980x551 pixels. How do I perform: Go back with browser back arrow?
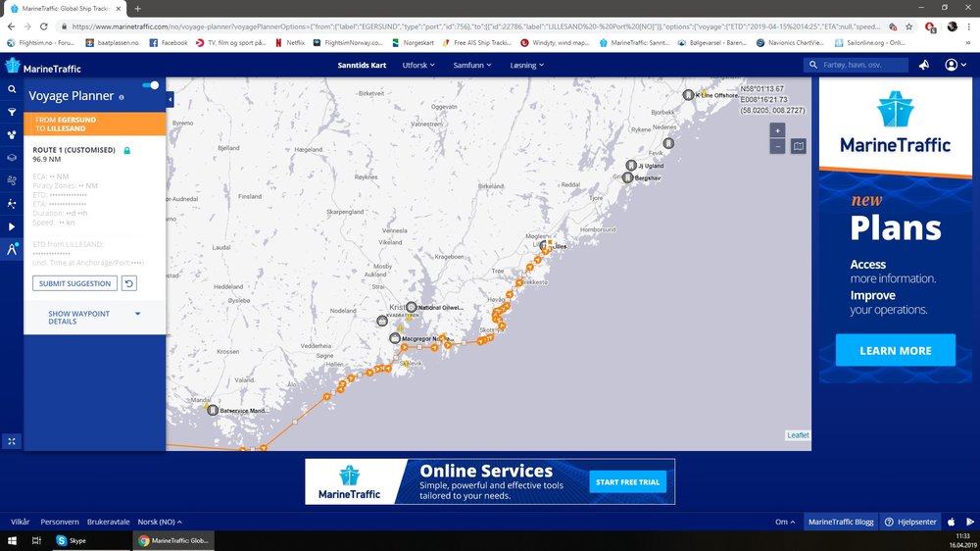11,26
